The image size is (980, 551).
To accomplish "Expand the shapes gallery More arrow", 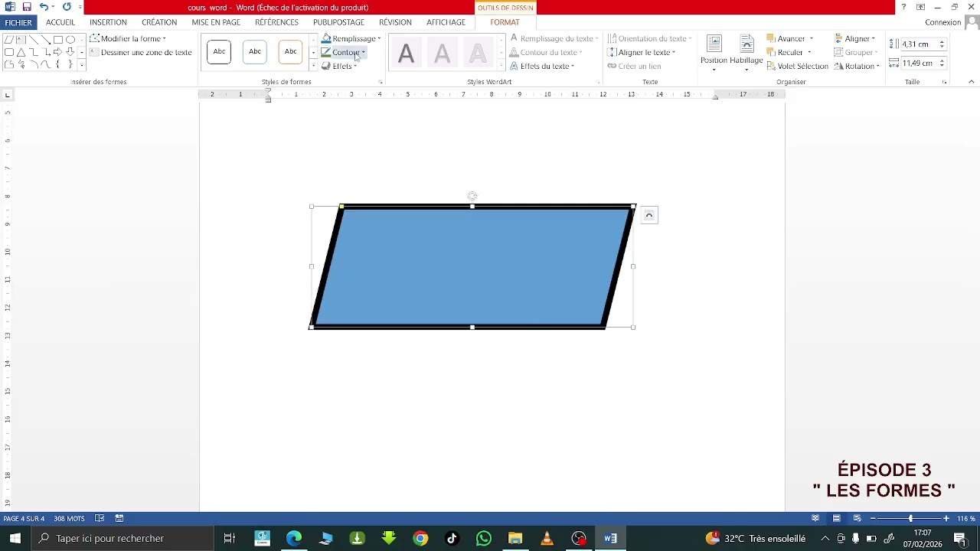I will point(82,66).
